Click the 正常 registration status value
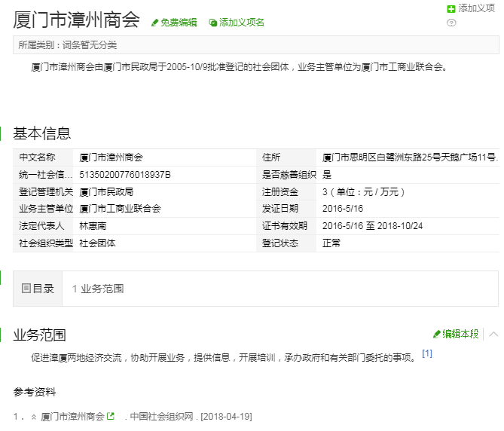The width and height of the screenshot is (504, 431). [331, 243]
